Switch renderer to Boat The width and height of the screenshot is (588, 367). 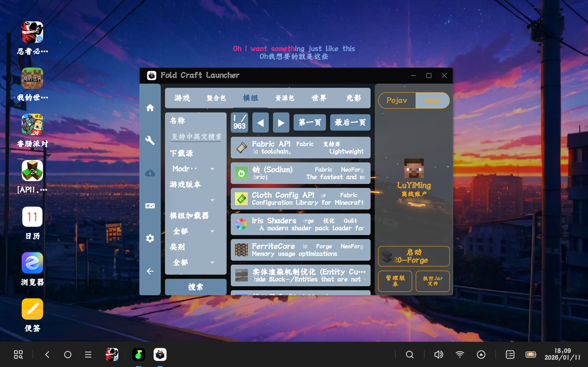432,100
